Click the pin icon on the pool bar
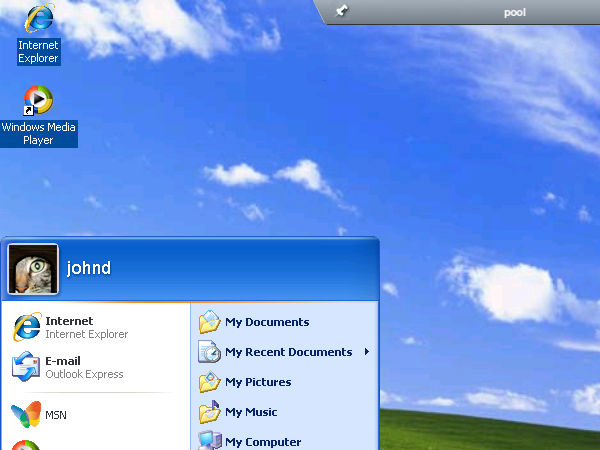 point(342,11)
